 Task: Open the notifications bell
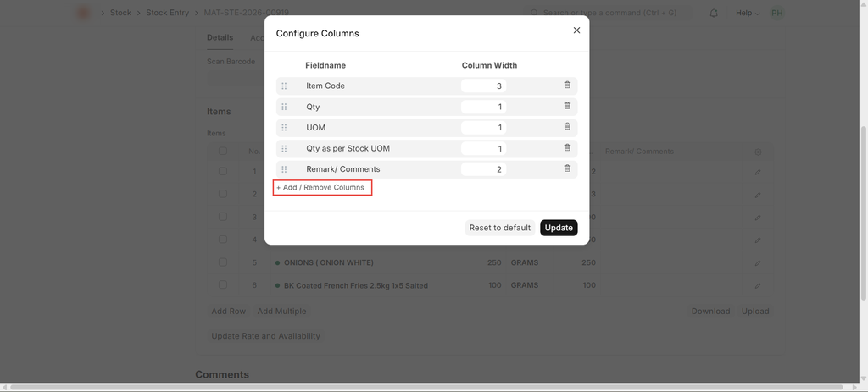click(x=714, y=14)
